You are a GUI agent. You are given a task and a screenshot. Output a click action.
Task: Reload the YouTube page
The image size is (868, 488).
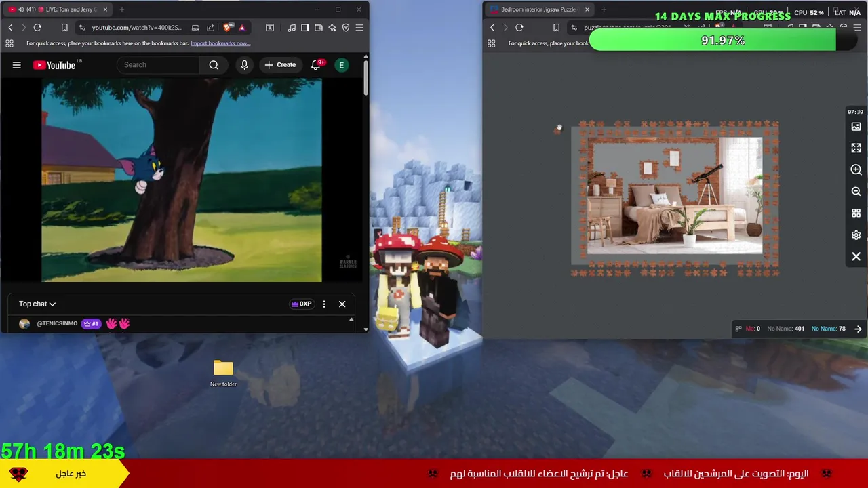(37, 27)
